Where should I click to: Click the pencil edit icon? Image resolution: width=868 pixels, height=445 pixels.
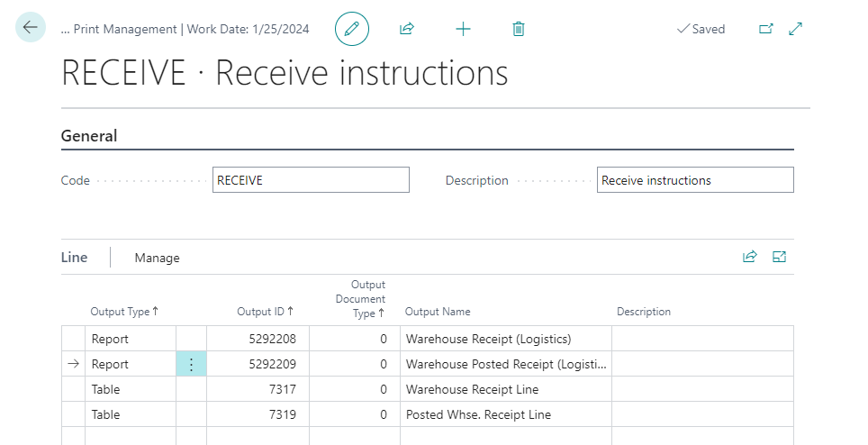pos(352,29)
